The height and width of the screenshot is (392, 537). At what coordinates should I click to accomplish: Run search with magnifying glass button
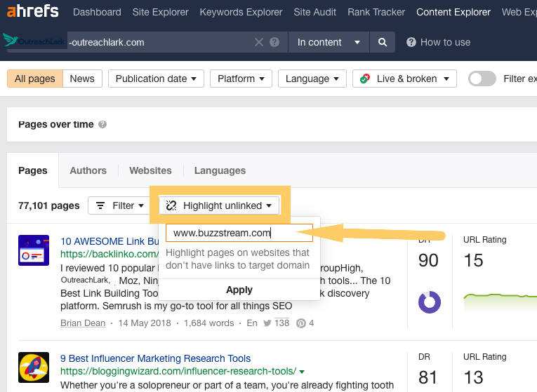(383, 42)
